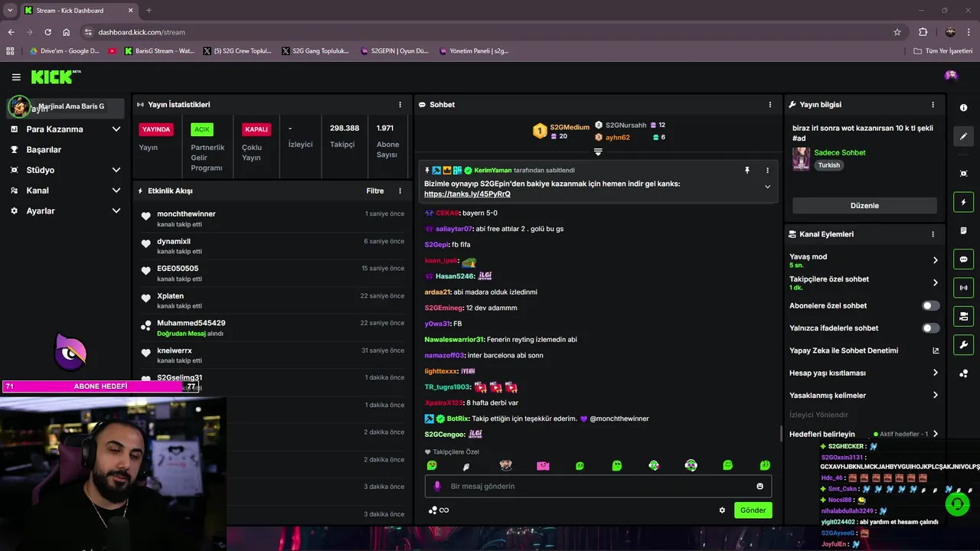
Task: Open Tüm Yer İşaretleri folder
Action: 943,51
